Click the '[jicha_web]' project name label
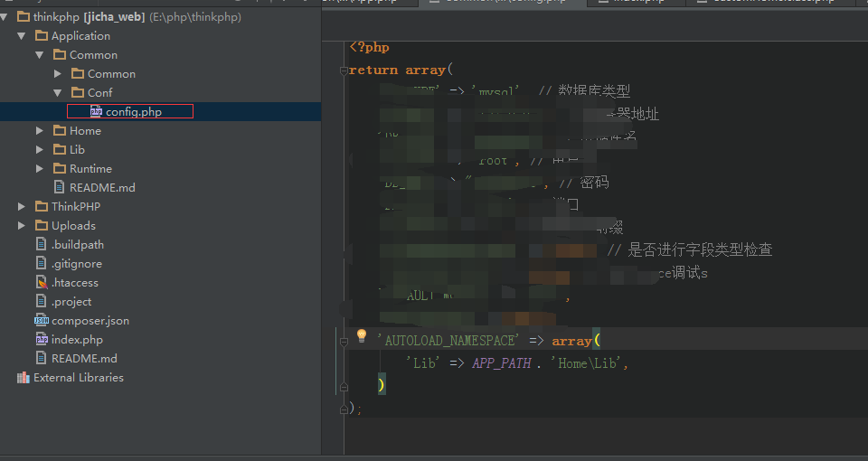Viewport: 868px width, 461px height. 114,17
